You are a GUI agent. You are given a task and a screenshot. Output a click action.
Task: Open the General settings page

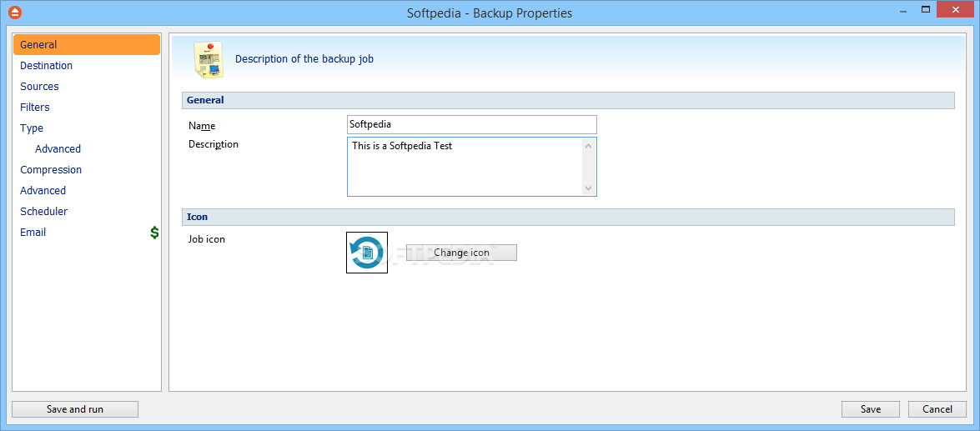[x=87, y=45]
